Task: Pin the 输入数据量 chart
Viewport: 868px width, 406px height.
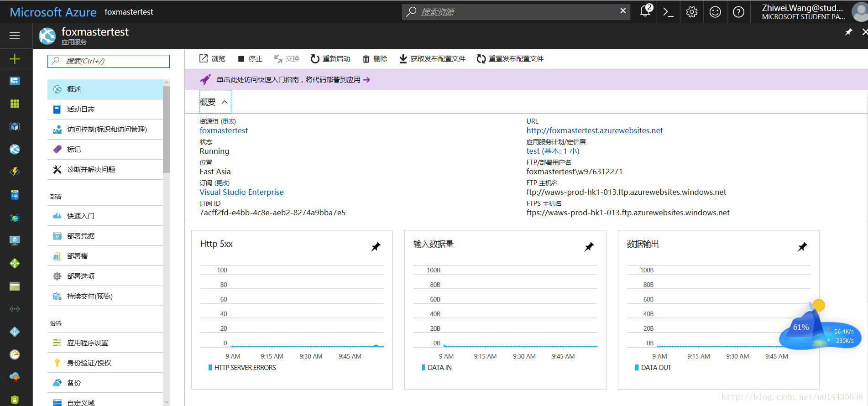Action: [x=589, y=247]
